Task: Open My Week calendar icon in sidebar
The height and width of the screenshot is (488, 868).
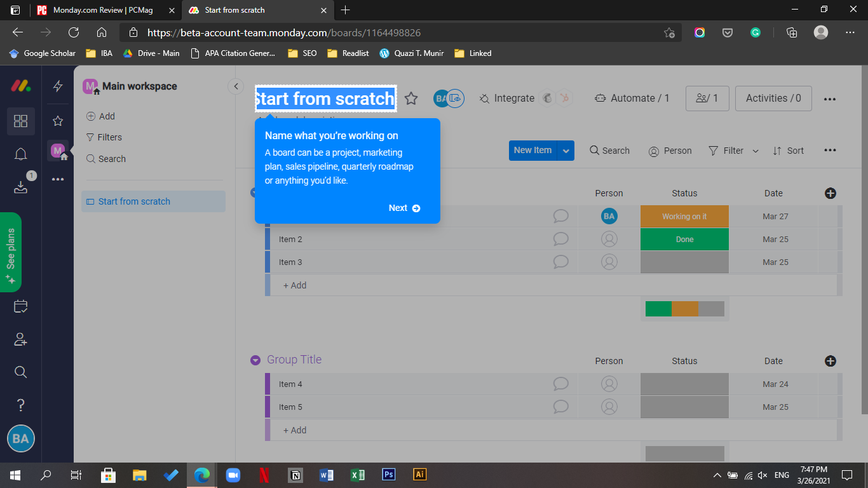Action: (20, 306)
